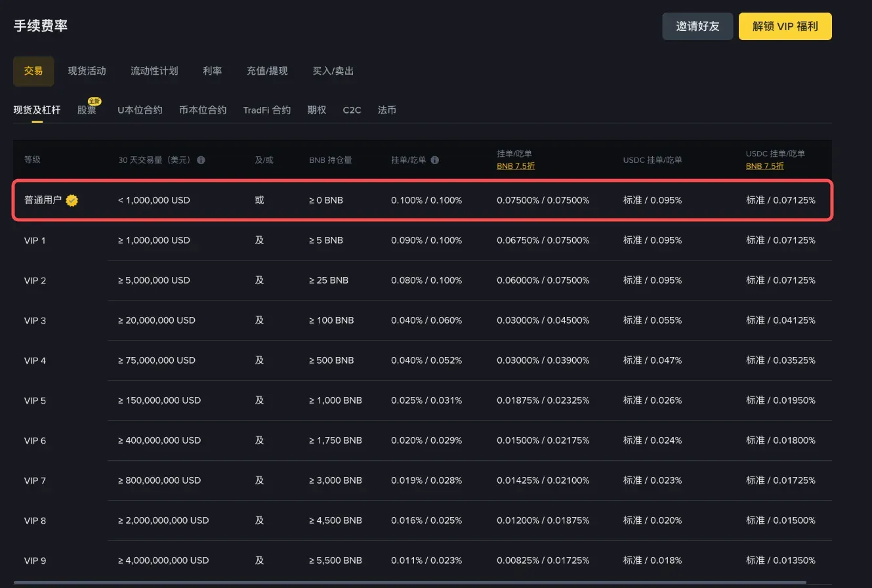Click the horizontal scrollbar below the table
The width and height of the screenshot is (872, 588).
(x=409, y=582)
